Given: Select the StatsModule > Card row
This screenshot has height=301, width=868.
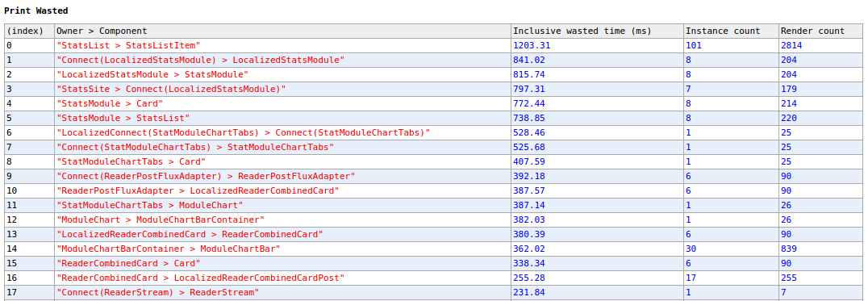Looking at the screenshot, I should [434, 103].
